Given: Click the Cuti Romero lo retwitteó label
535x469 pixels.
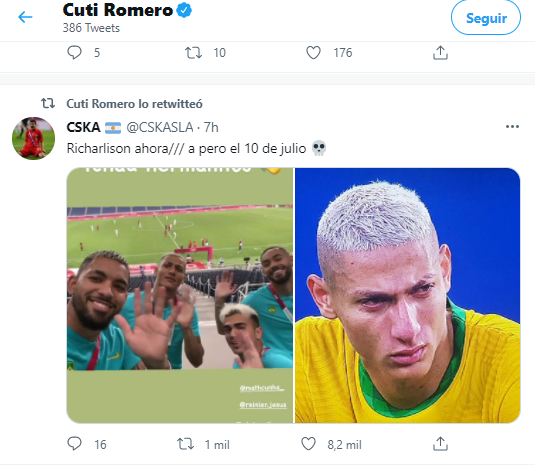Looking at the screenshot, I should coord(134,104).
